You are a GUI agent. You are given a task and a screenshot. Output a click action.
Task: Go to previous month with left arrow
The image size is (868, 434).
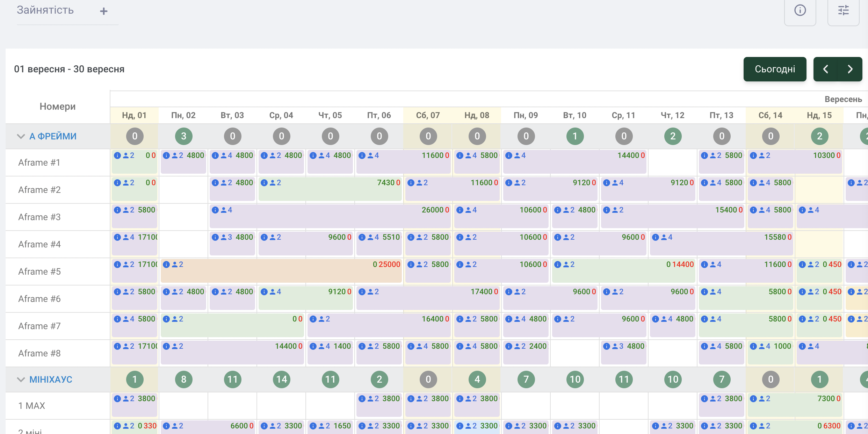[826, 69]
